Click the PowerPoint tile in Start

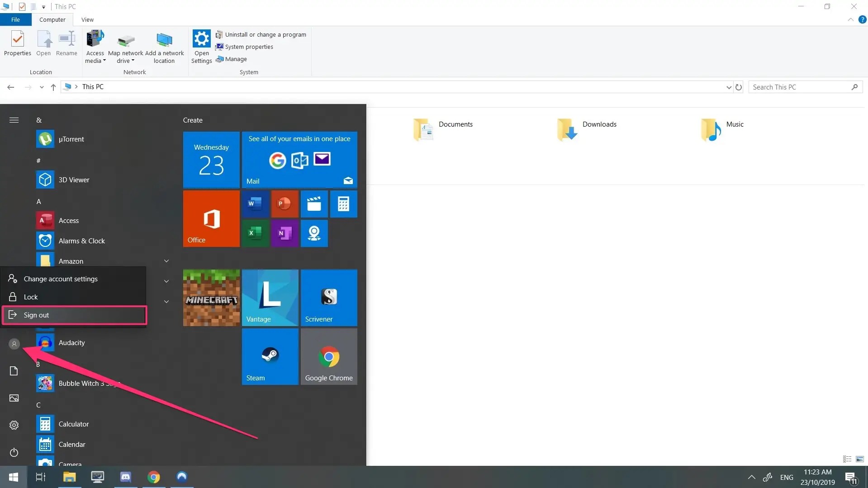point(285,204)
